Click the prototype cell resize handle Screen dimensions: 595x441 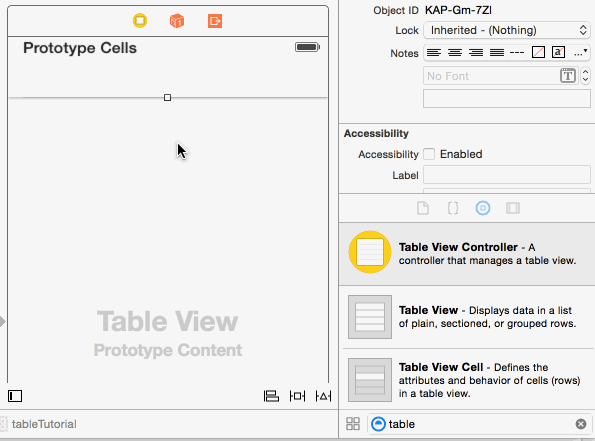[x=167, y=98]
